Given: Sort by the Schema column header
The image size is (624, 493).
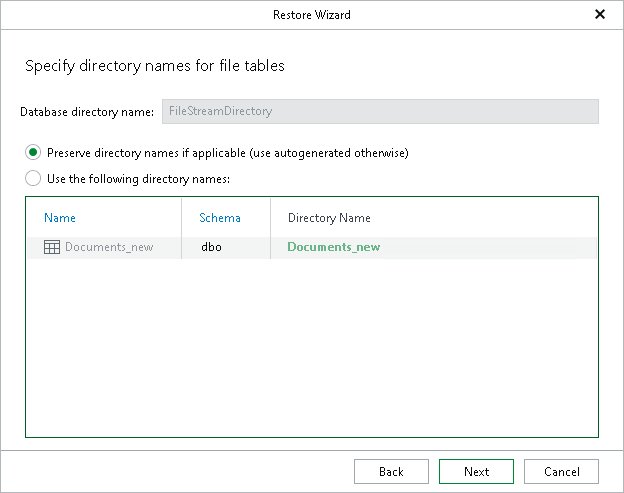Looking at the screenshot, I should click(220, 218).
